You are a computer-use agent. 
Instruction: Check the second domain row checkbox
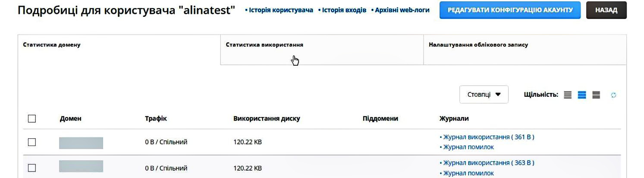[32, 168]
